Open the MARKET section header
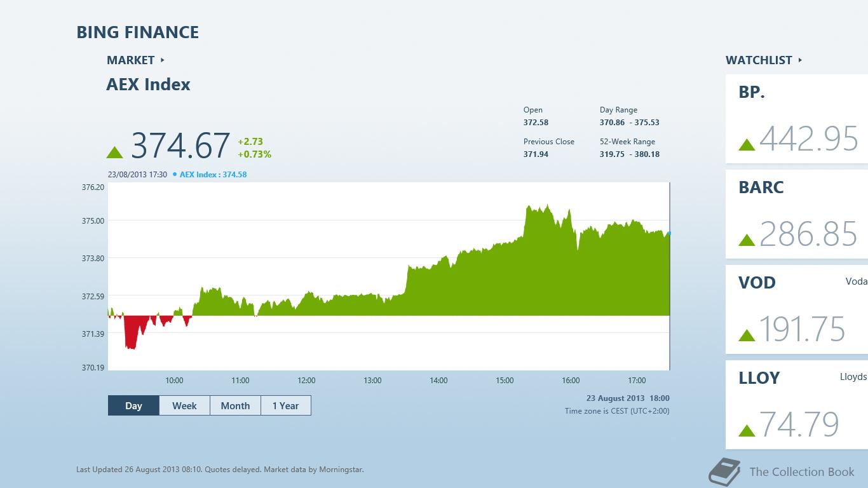Viewport: 868px width, 488px height. point(135,60)
